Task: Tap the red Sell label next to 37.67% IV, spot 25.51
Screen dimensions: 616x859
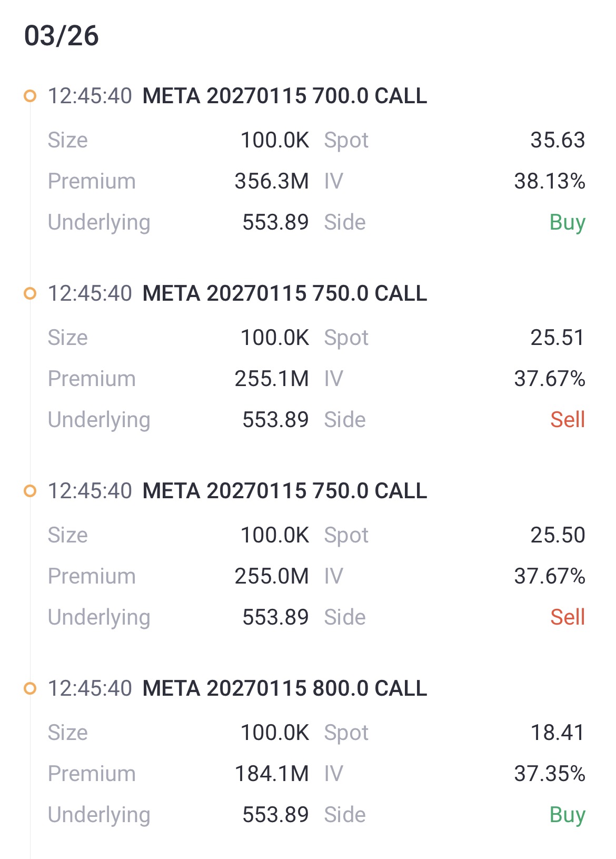Action: [x=568, y=420]
